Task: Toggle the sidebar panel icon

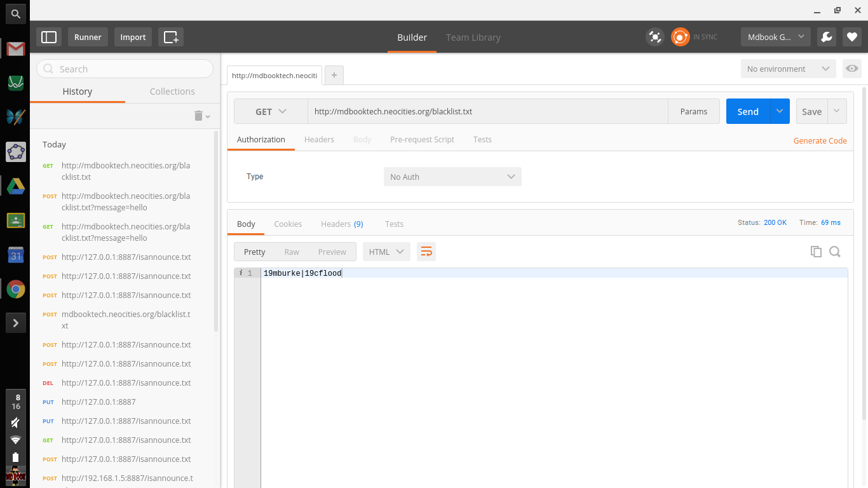Action: (x=49, y=37)
